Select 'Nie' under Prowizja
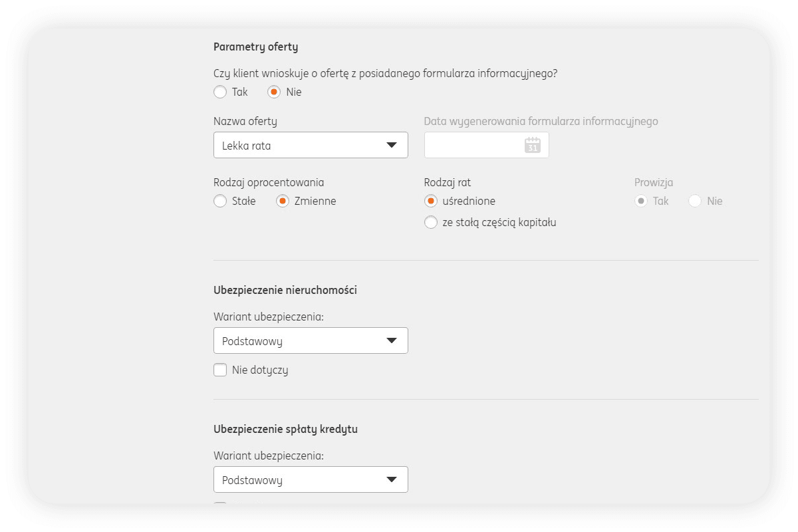This screenshot has height=532, width=798. click(x=695, y=201)
